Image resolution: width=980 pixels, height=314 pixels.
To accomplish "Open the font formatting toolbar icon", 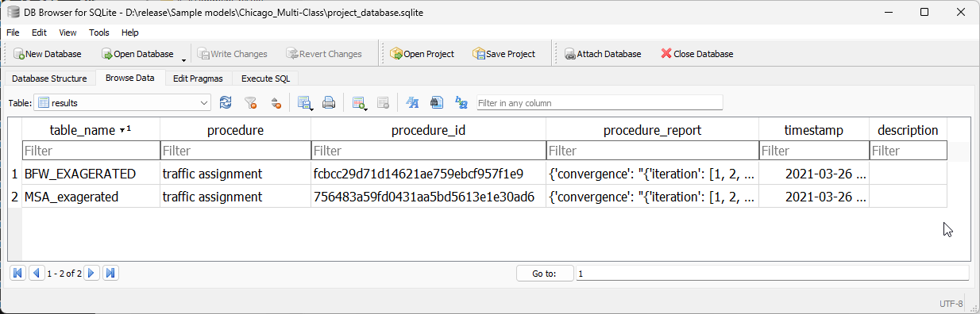I will (x=411, y=102).
